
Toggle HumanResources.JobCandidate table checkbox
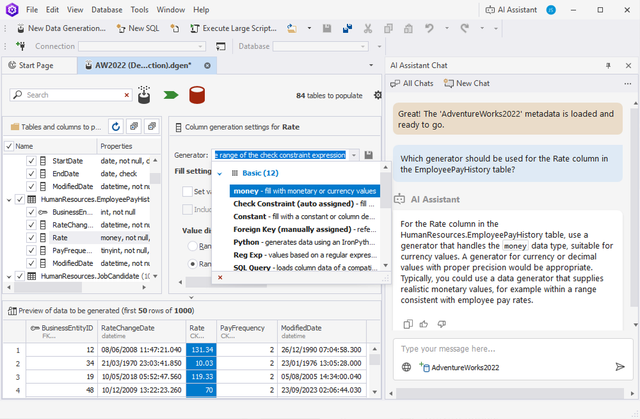click(20, 276)
